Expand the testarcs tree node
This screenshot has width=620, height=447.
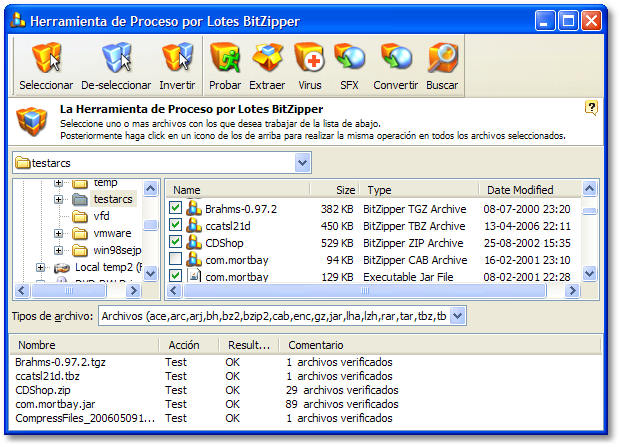(59, 199)
